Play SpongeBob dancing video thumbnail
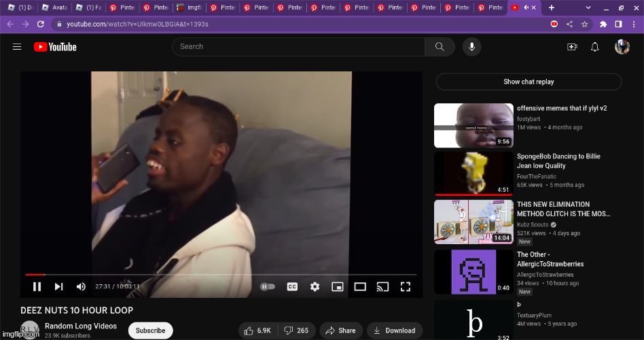 click(x=473, y=173)
